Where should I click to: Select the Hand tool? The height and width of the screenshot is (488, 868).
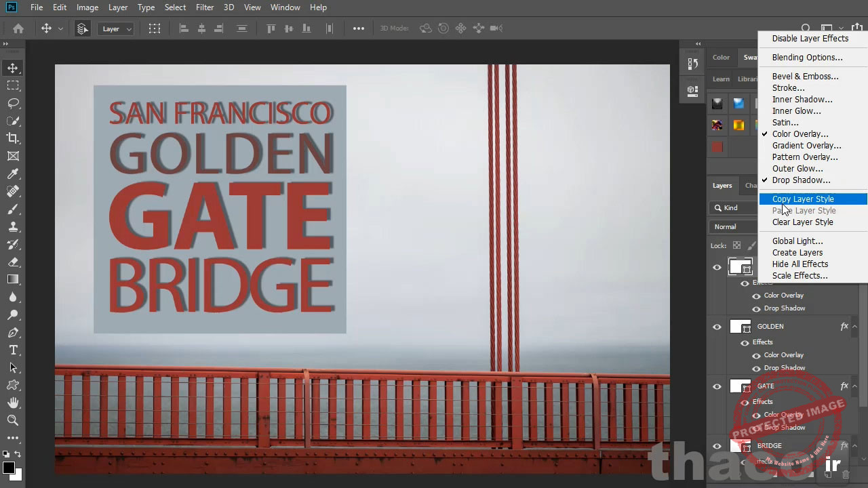[x=13, y=403]
